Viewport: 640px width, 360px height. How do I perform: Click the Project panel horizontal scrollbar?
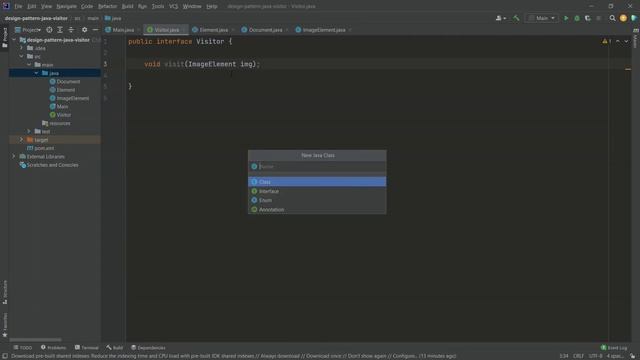pos(35,340)
